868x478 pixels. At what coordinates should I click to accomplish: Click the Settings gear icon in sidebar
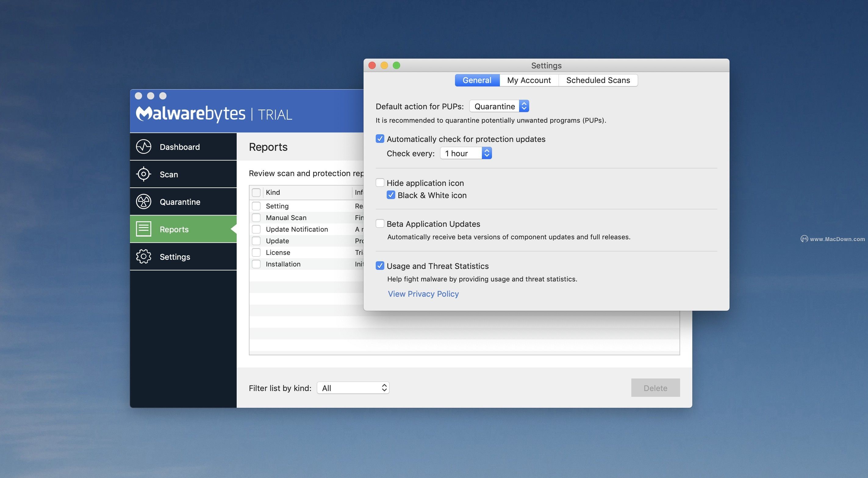(x=144, y=257)
